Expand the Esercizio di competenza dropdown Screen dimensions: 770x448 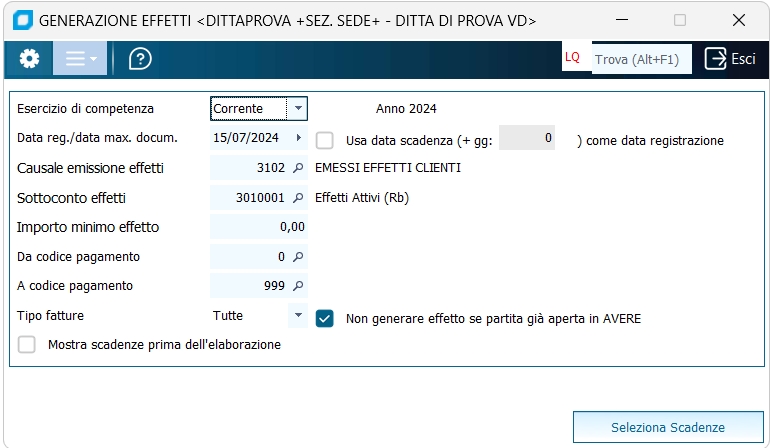(x=297, y=108)
